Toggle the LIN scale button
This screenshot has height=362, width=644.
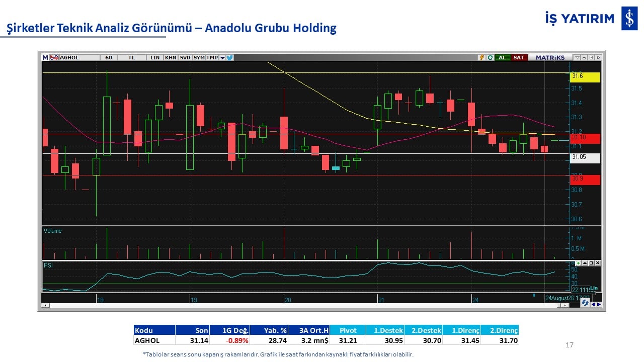pos(155,57)
